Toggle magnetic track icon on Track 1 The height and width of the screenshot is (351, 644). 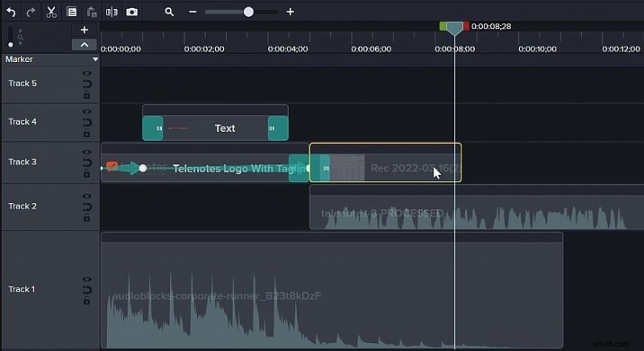pyautogui.click(x=87, y=290)
